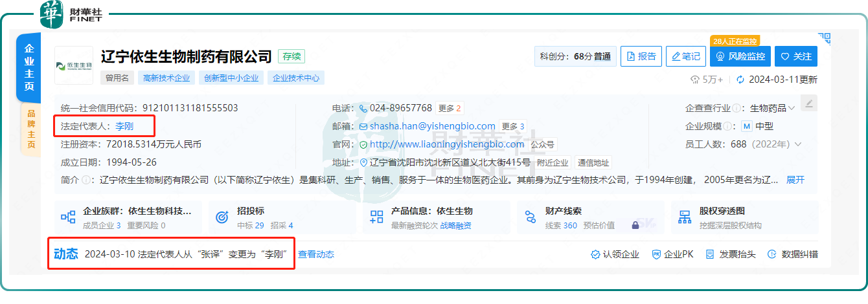The image size is (868, 304).
Task: Click 数据纠错 data correction
Action: (x=793, y=254)
